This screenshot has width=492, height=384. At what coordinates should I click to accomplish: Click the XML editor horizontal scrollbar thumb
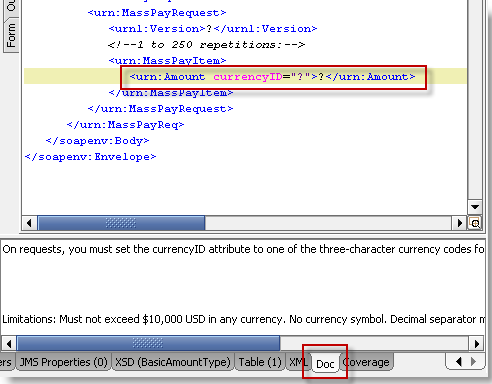(x=121, y=223)
